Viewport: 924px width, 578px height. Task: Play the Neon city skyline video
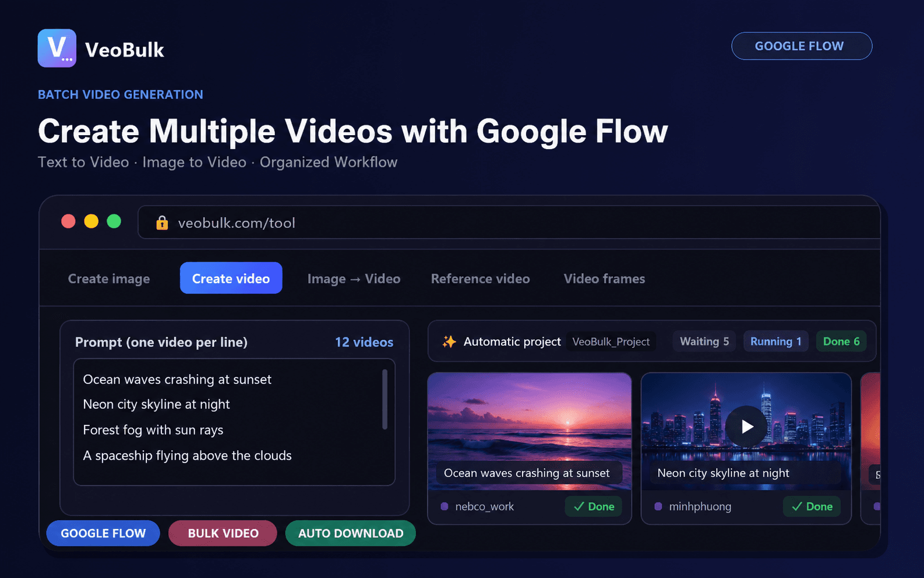(x=746, y=427)
